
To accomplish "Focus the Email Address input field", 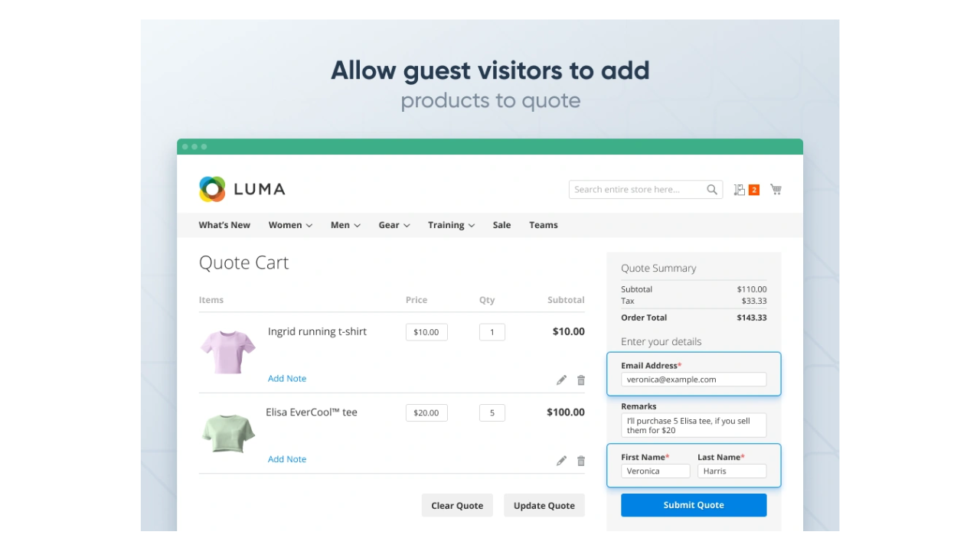I will point(693,380).
